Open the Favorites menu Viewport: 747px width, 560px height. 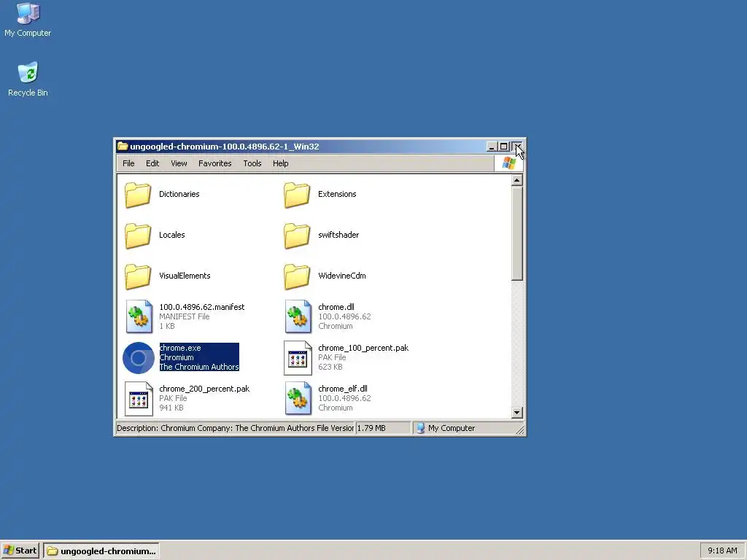pyautogui.click(x=215, y=163)
